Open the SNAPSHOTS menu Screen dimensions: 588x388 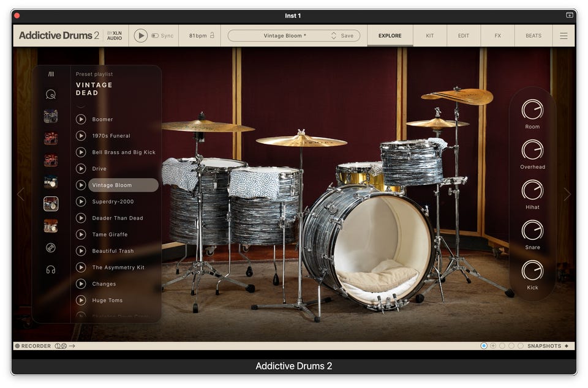548,346
